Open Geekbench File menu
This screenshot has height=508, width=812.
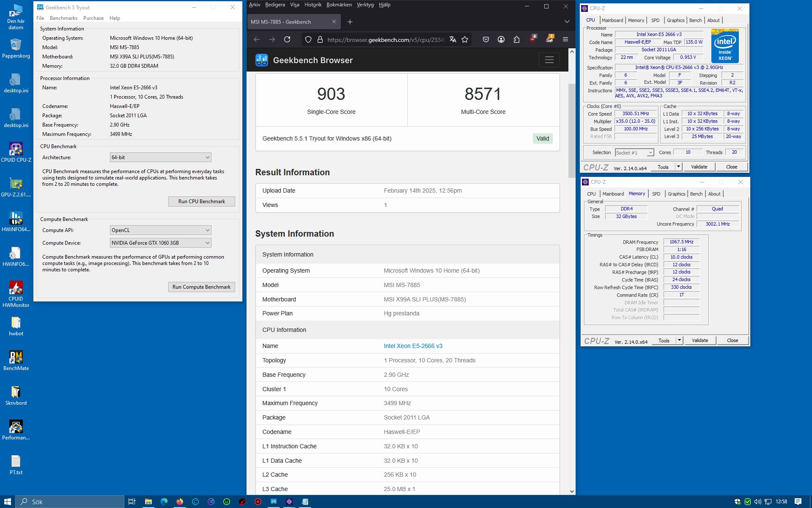(x=40, y=18)
